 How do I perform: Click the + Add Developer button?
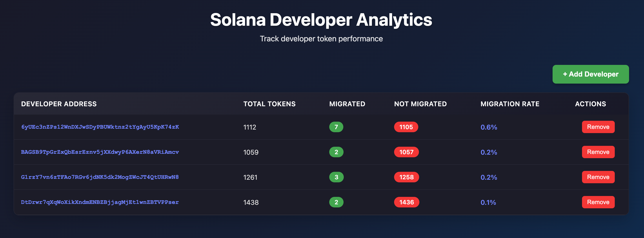(x=590, y=74)
